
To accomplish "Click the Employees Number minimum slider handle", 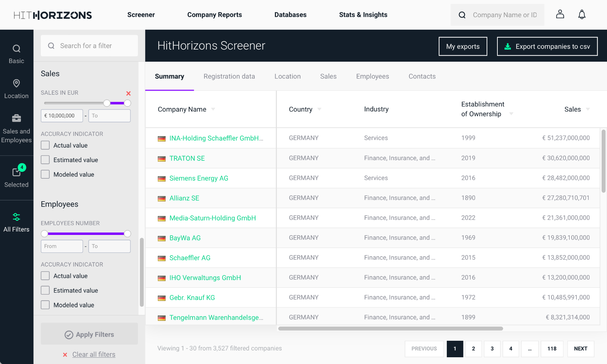I will [45, 234].
